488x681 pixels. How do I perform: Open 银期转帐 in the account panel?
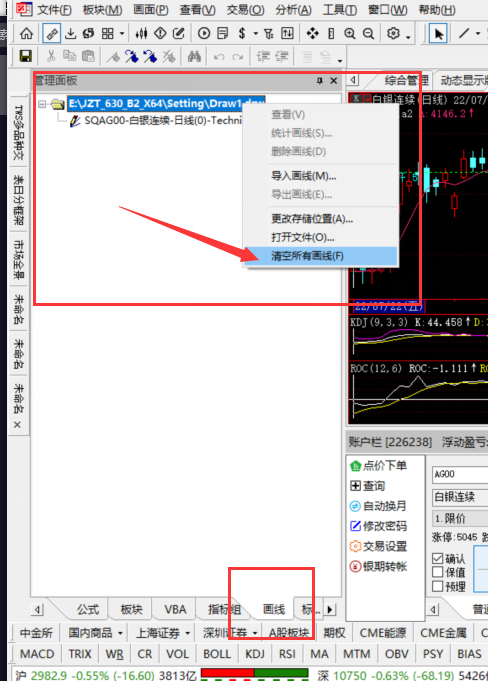coord(379,566)
